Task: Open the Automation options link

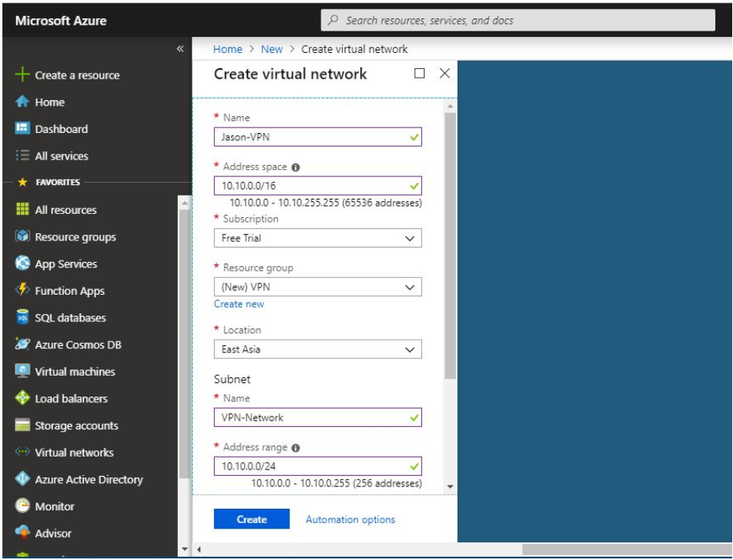Action: pyautogui.click(x=350, y=519)
